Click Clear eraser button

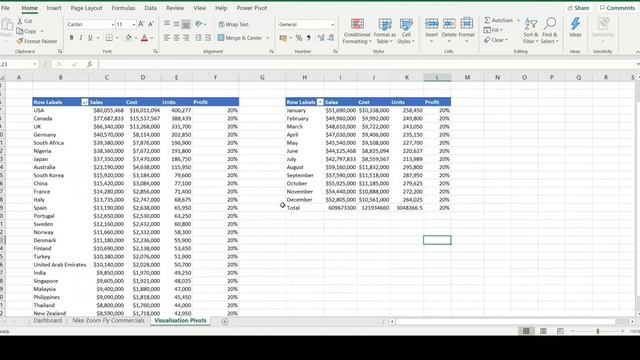pyautogui.click(x=495, y=40)
